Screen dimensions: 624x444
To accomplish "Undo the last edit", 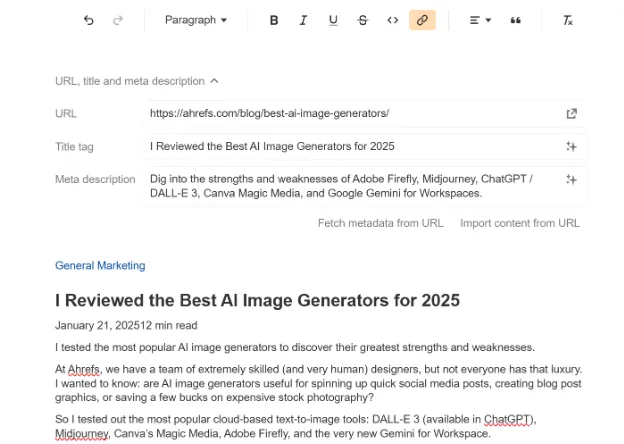I will click(x=89, y=20).
